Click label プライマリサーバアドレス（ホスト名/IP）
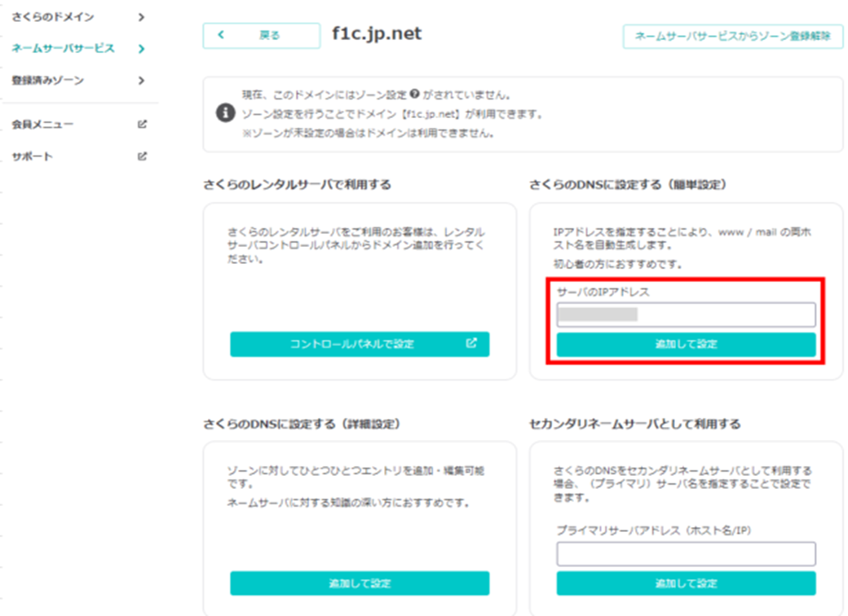Image resolution: width=848 pixels, height=616 pixels. click(654, 530)
